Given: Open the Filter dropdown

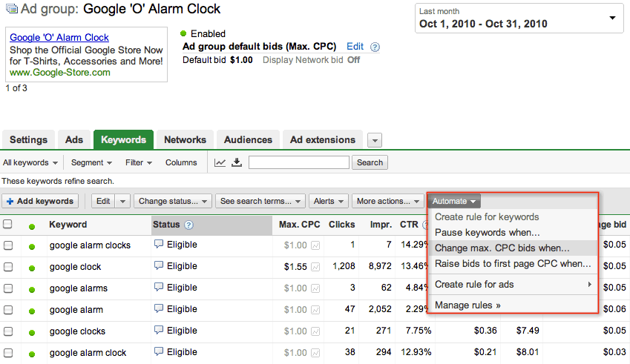Looking at the screenshot, I should click(139, 162).
